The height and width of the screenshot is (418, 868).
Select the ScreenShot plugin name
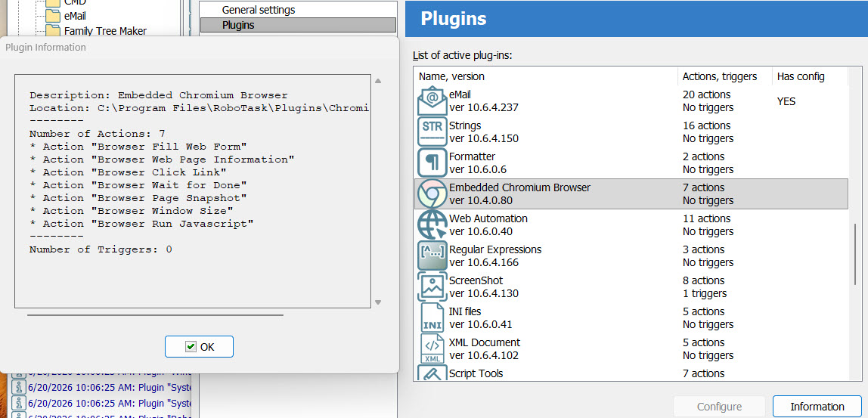476,280
